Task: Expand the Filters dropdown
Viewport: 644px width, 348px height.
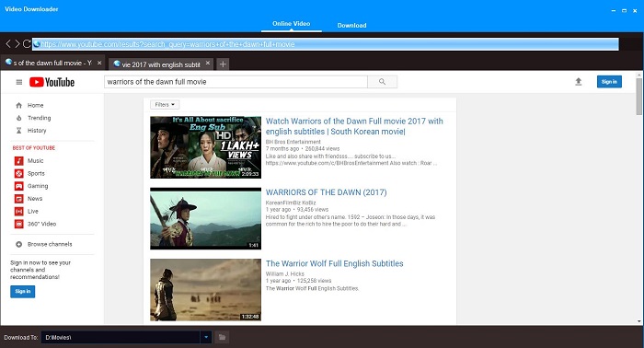Action: point(165,105)
